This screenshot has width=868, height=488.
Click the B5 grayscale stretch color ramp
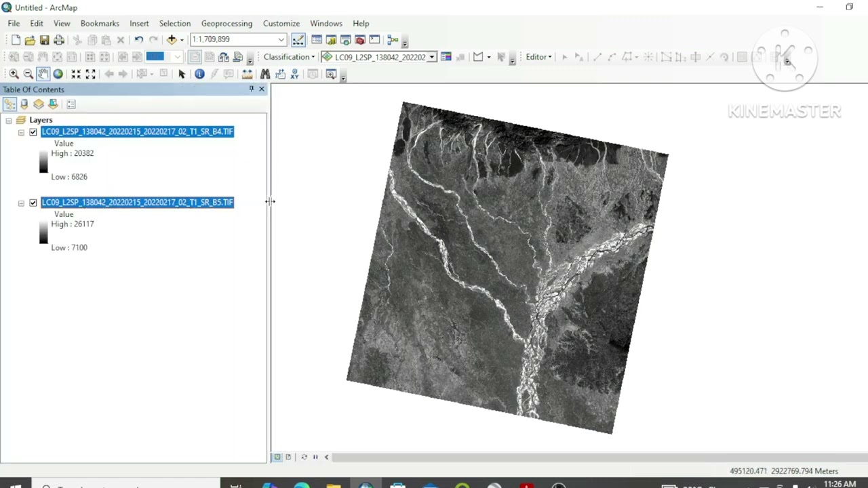[43, 233]
